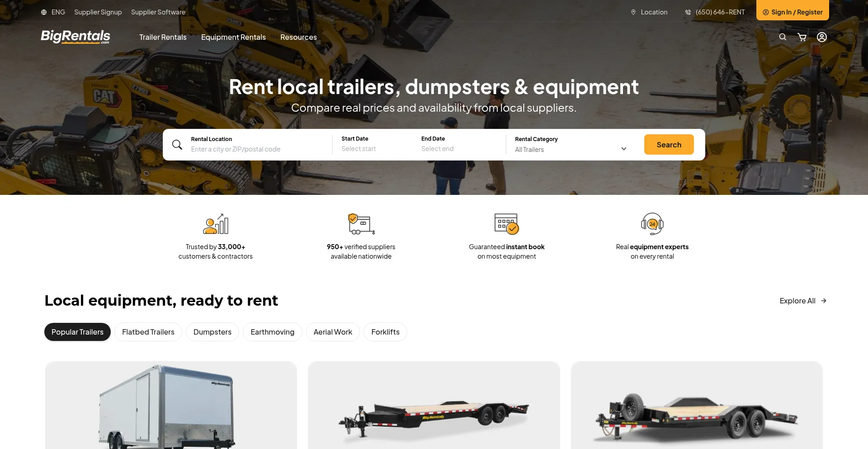
Task: Expand the Rental Category dropdown
Action: 571,145
